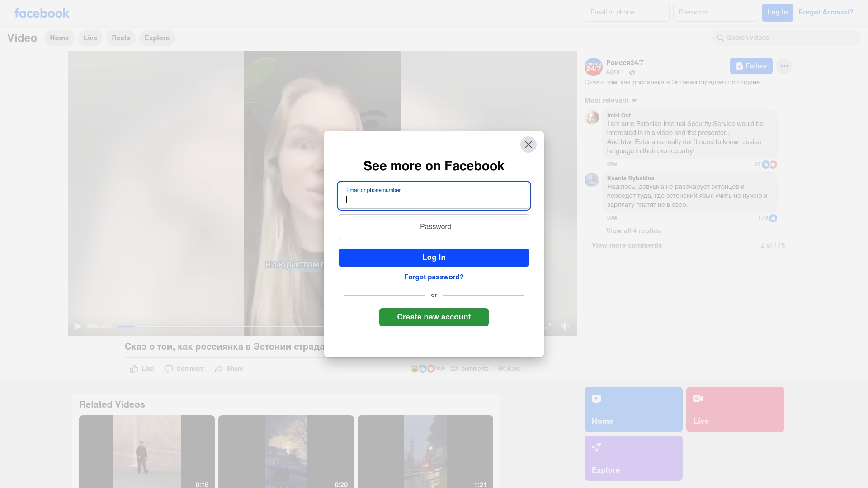Open the three-dots post options menu
This screenshot has height=488, width=868.
[784, 66]
